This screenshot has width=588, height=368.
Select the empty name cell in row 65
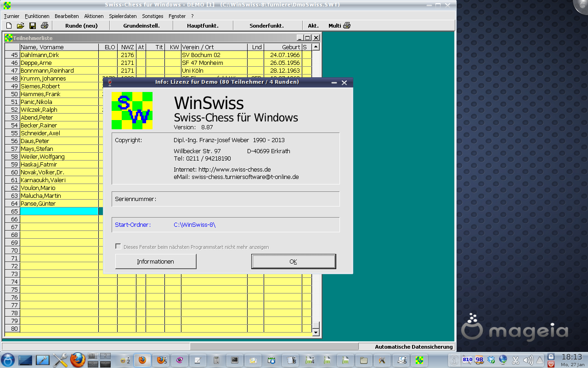click(59, 211)
